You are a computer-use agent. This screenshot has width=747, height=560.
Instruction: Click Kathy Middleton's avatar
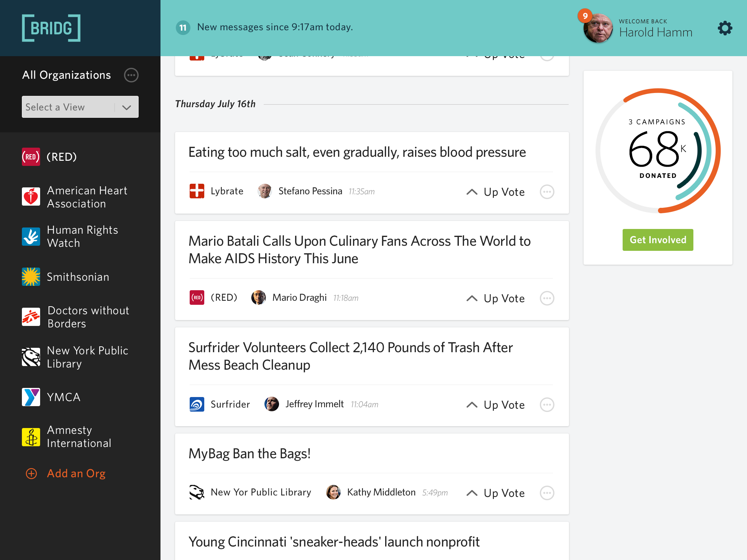tap(333, 492)
